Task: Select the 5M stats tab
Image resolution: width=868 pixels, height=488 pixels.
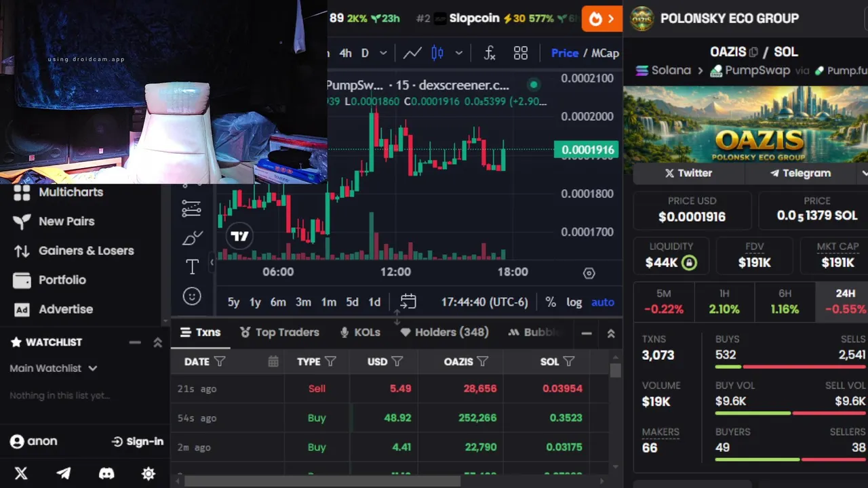Action: pyautogui.click(x=664, y=301)
